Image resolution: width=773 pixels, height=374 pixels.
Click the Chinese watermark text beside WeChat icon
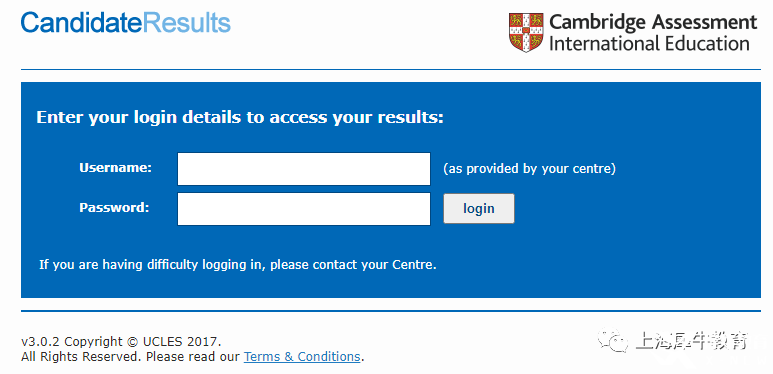point(692,341)
